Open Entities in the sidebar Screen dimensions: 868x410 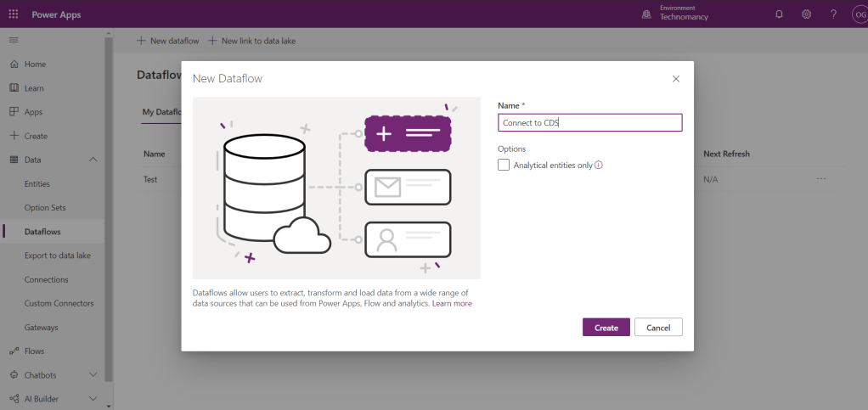37,183
